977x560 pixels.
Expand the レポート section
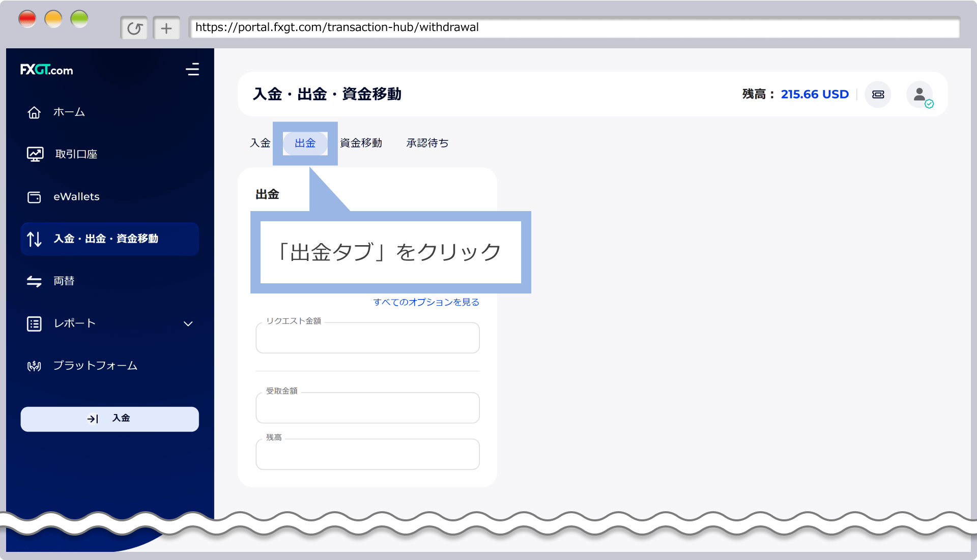(74, 323)
